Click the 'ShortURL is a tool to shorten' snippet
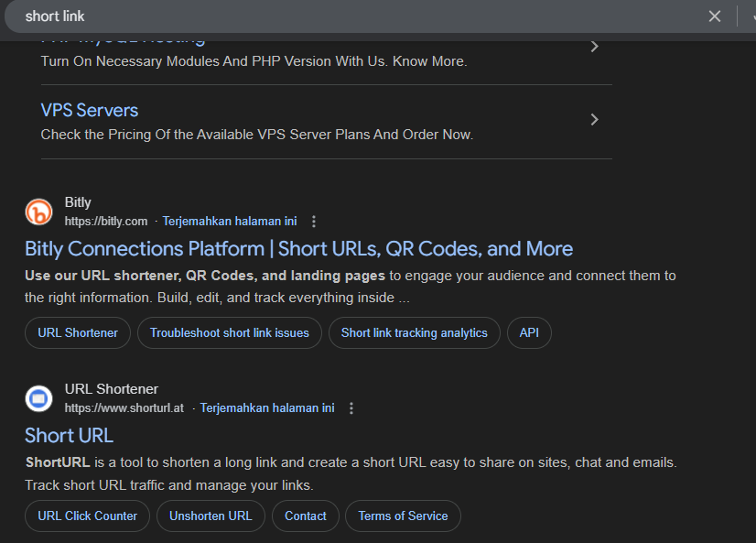756x543 pixels. (x=351, y=473)
